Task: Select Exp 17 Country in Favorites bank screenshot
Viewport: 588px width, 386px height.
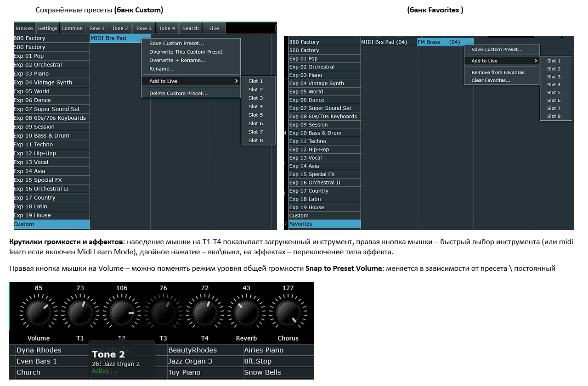Action: tap(325, 191)
